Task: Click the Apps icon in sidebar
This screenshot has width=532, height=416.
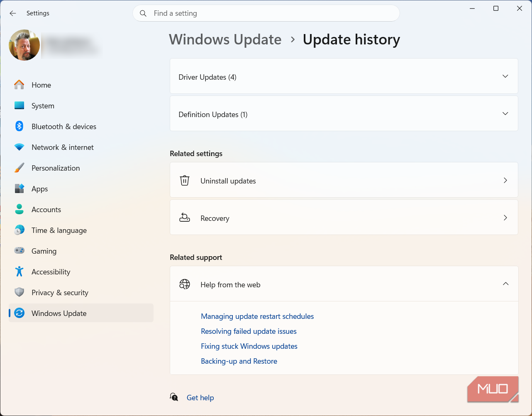Action: (19, 188)
